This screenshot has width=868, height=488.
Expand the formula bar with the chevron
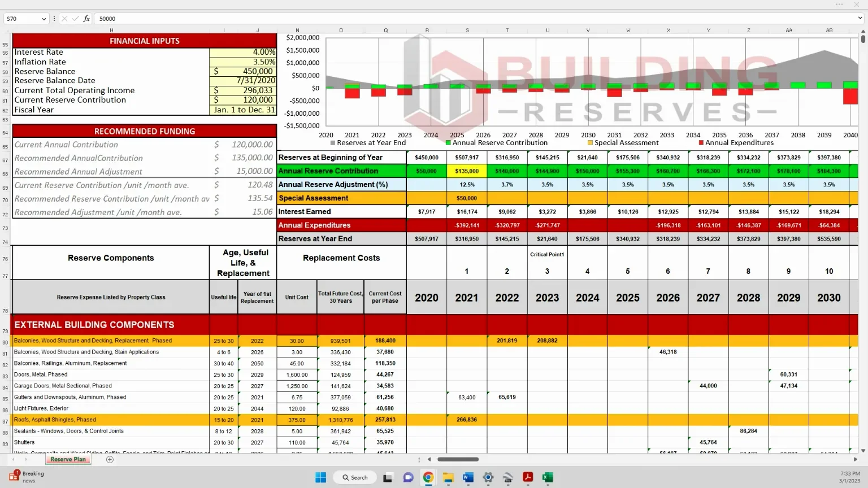click(x=860, y=19)
